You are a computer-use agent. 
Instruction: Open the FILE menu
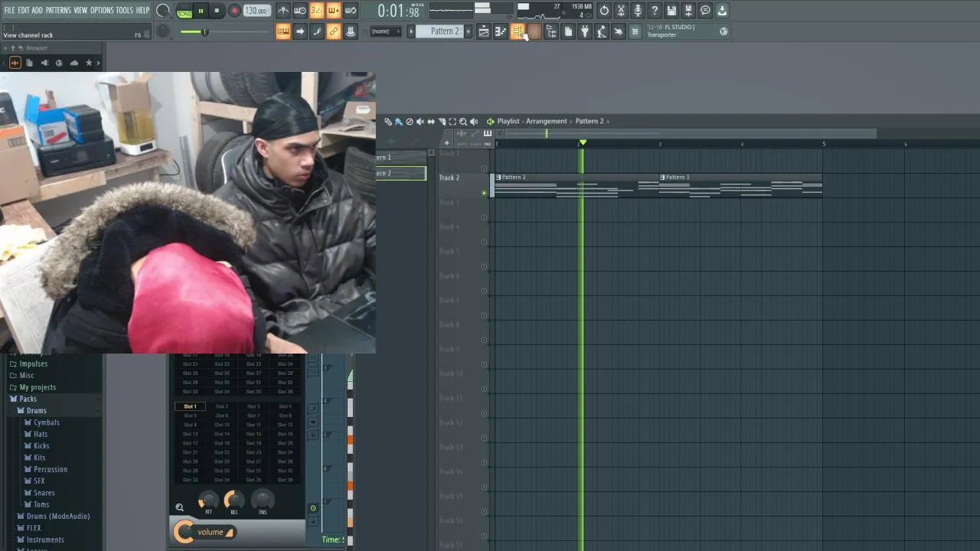9,10
